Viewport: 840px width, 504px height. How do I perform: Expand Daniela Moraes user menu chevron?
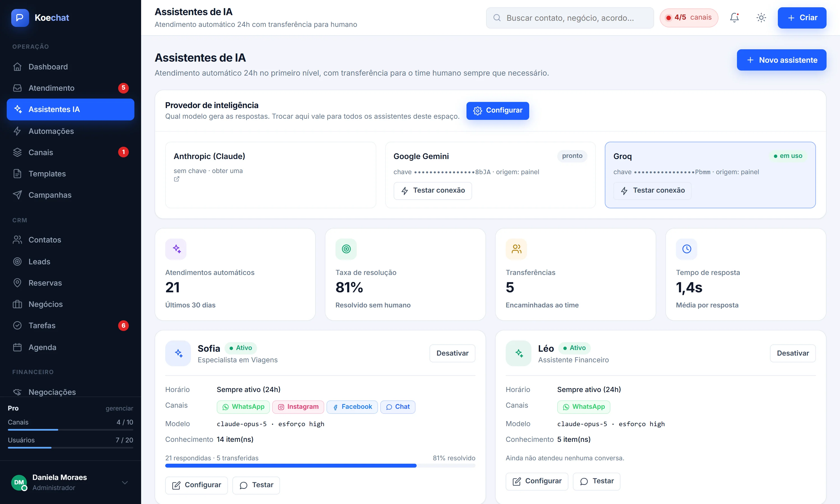tap(125, 483)
